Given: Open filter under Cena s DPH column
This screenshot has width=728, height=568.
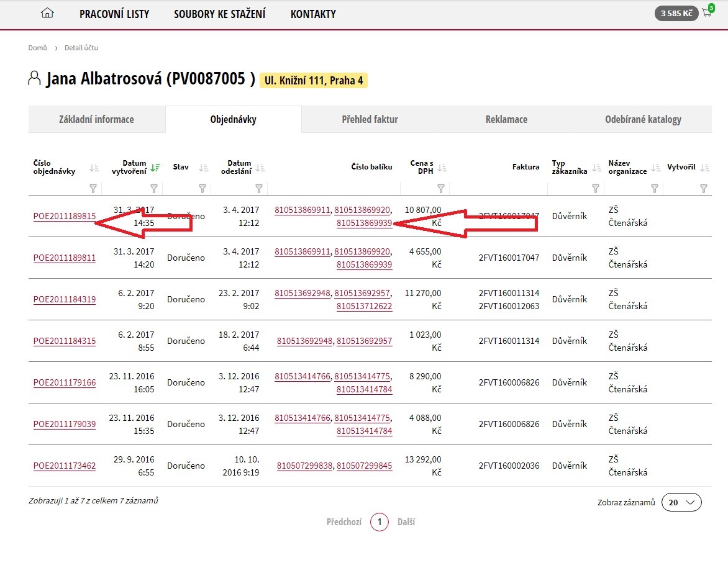Looking at the screenshot, I should click(x=441, y=188).
